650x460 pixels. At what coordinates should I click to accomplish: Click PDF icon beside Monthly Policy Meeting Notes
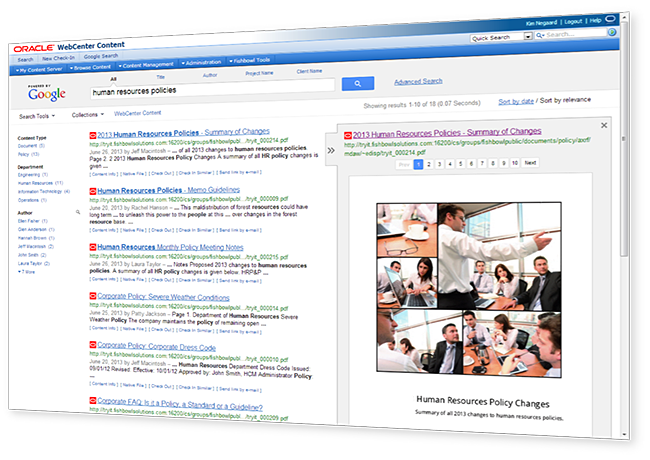pos(93,247)
